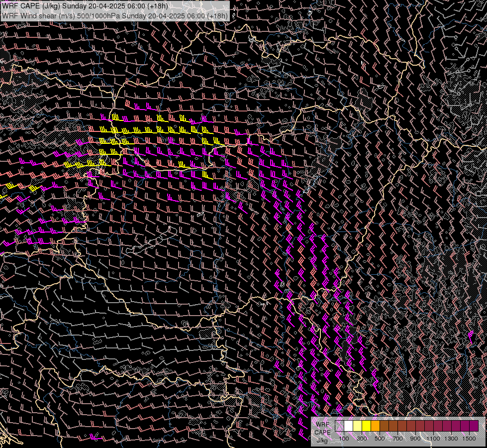Image resolution: width=487 pixels, height=448 pixels.
Task: Click the 1100 legend value
Action: coord(433,439)
